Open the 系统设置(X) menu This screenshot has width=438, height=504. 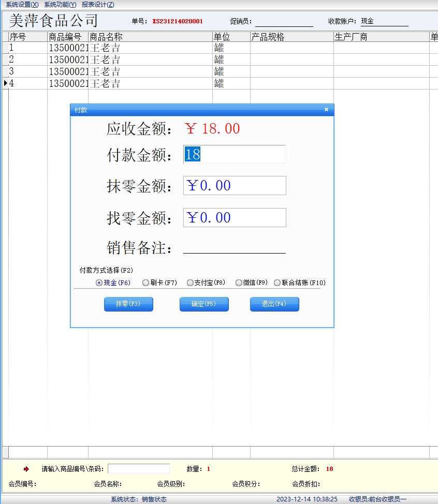(x=22, y=5)
